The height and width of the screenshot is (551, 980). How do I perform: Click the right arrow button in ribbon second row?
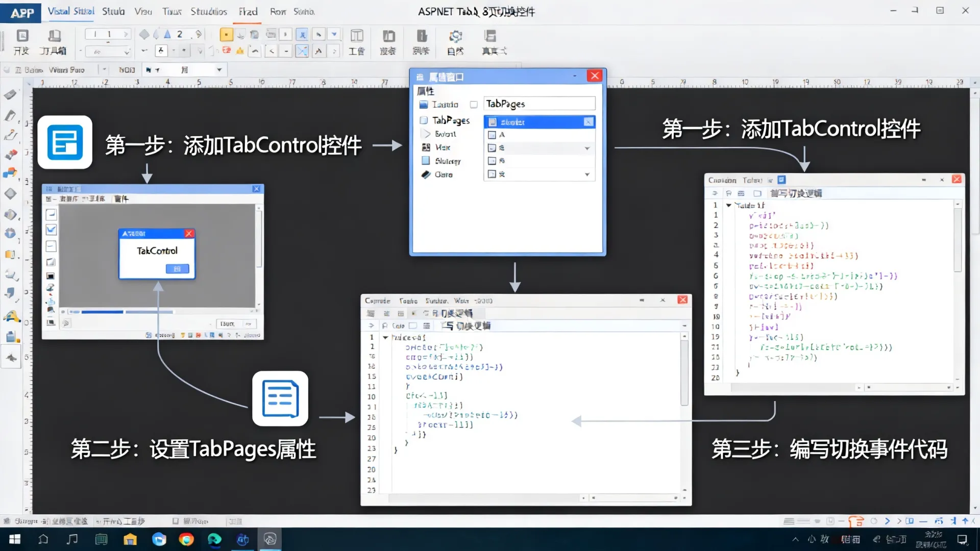[334, 51]
